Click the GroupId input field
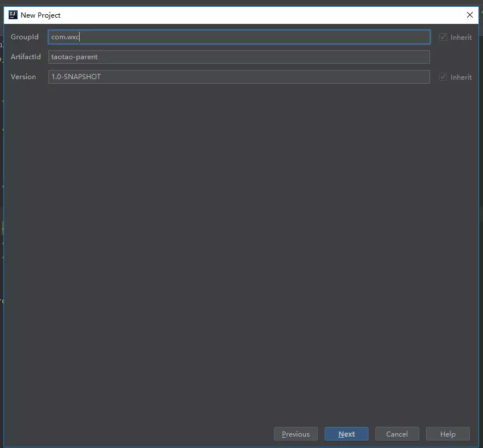Screen dimensions: 483x448 pyautogui.click(x=239, y=37)
